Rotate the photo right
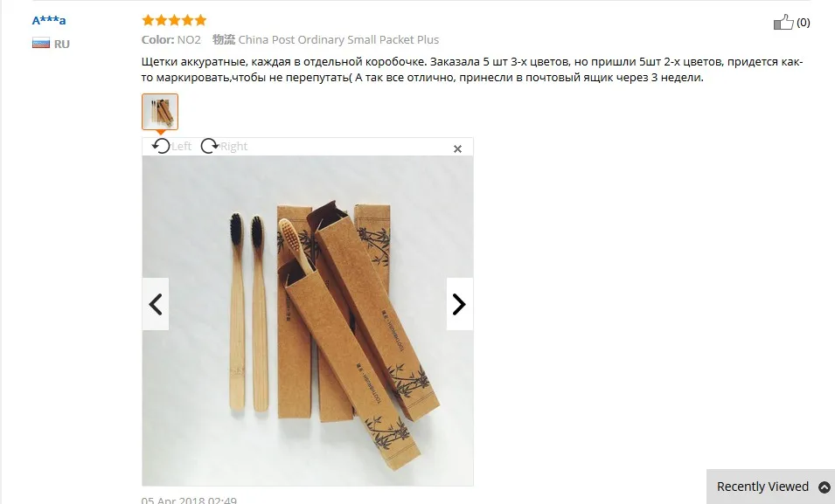This screenshot has width=835, height=504. coord(209,146)
